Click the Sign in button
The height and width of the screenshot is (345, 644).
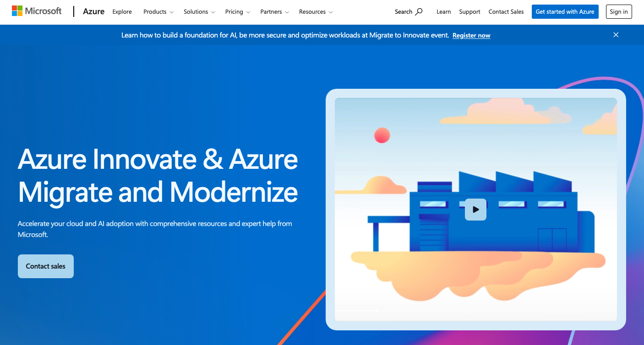619,12
